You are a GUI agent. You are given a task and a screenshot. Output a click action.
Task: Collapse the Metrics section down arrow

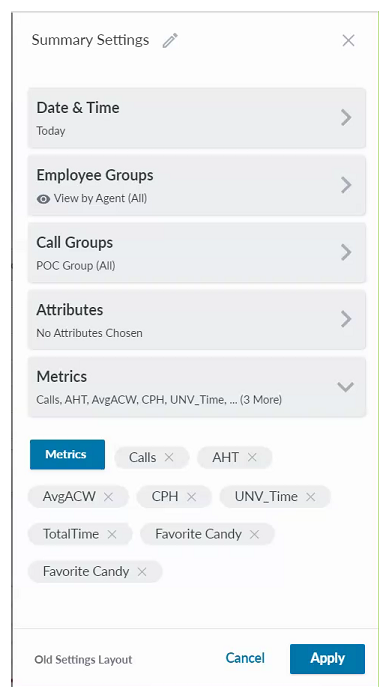click(346, 387)
